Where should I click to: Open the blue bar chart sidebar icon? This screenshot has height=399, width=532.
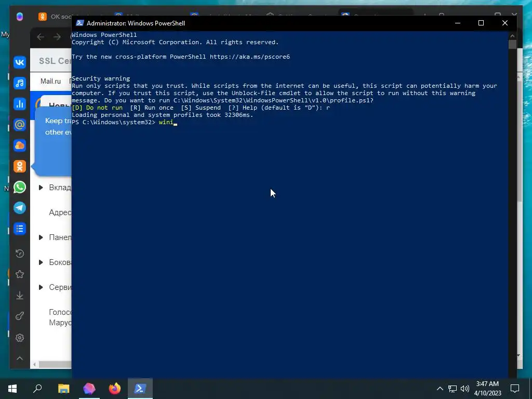click(20, 104)
